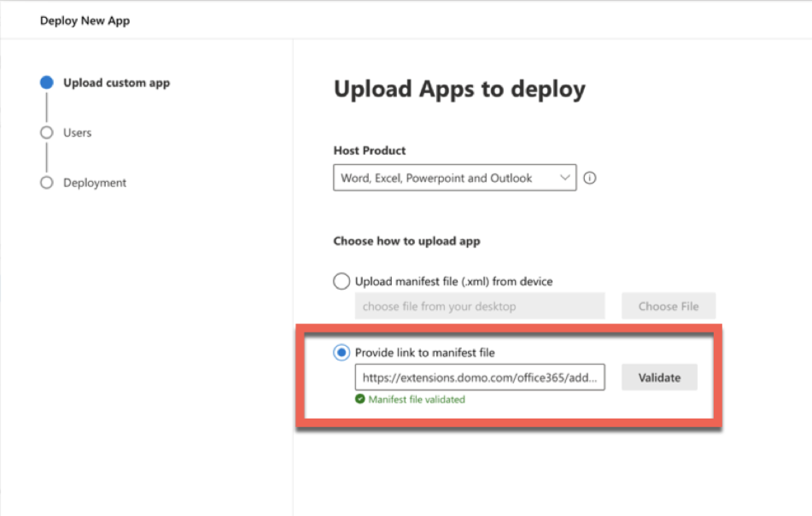Click the blue Upload custom app step indicator
The image size is (812, 516).
[x=46, y=82]
